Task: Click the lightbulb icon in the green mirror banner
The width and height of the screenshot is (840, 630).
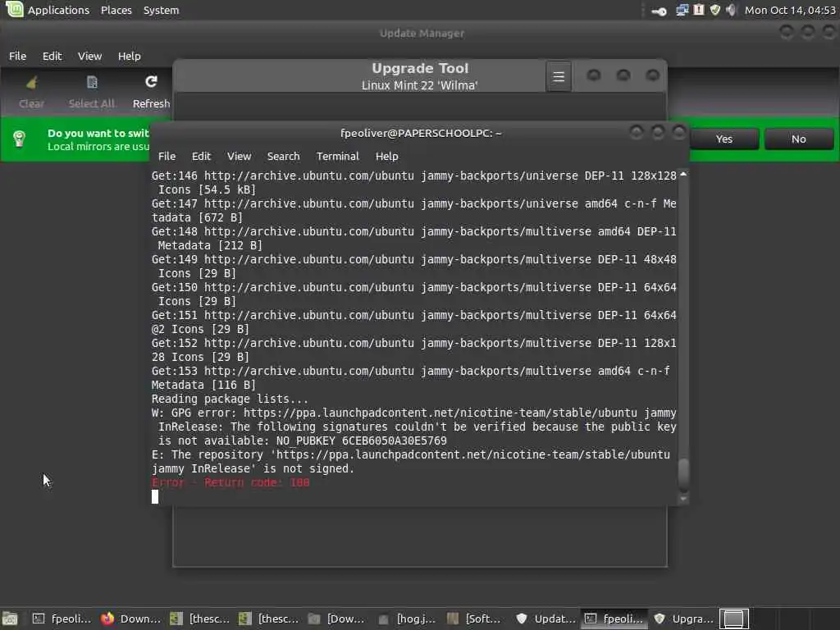Action: tap(20, 139)
